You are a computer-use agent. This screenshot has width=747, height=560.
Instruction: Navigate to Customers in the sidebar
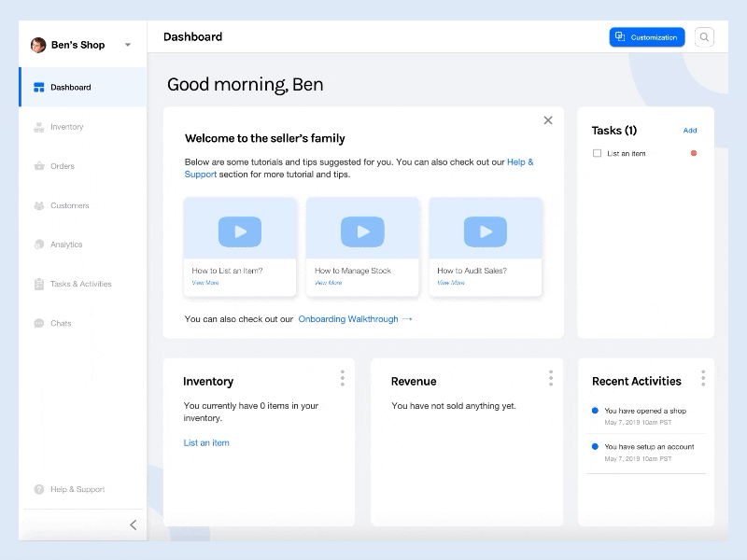pyautogui.click(x=83, y=205)
